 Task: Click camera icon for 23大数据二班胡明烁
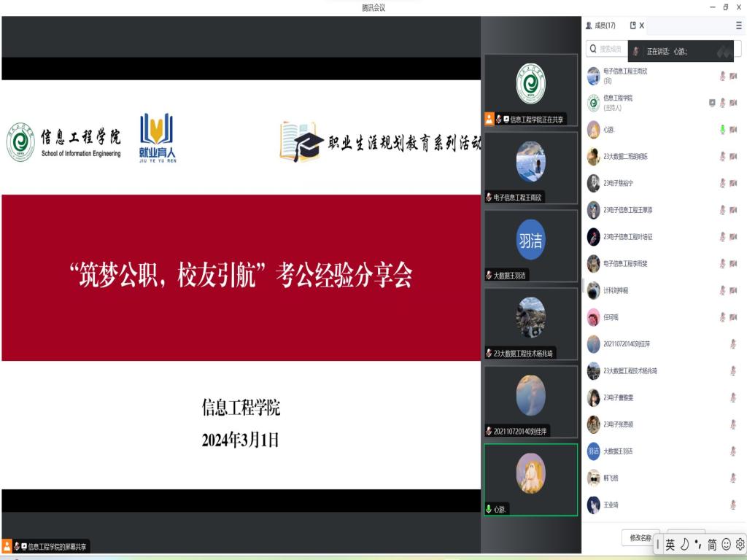coord(733,157)
